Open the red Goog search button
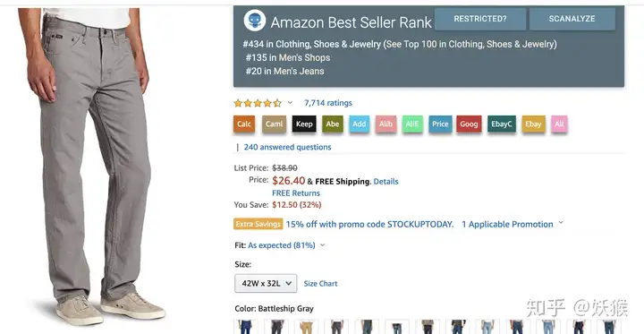 point(469,124)
